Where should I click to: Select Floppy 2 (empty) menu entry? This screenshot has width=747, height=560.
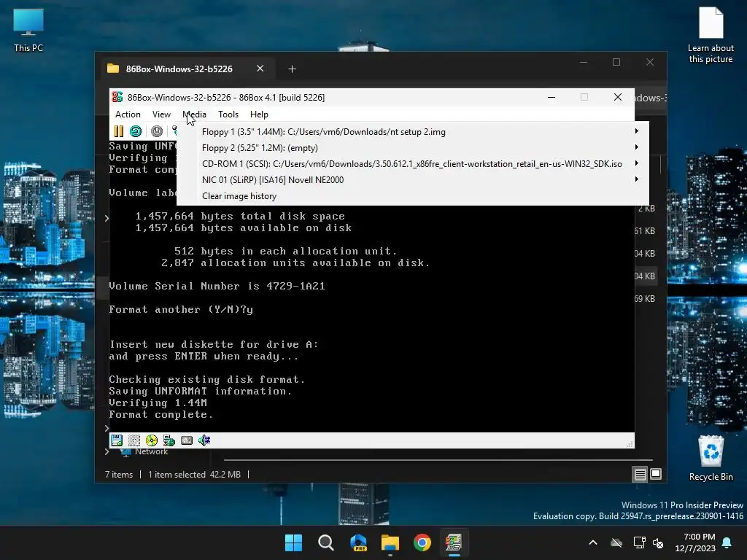pos(413,147)
